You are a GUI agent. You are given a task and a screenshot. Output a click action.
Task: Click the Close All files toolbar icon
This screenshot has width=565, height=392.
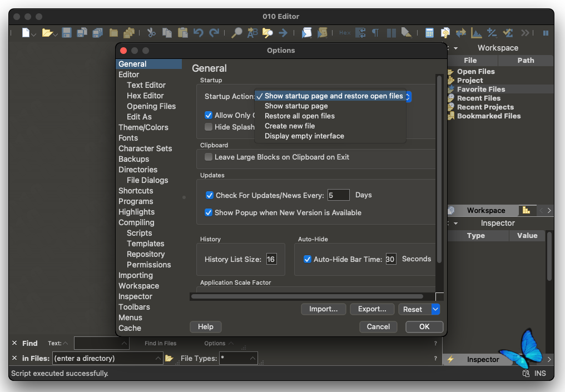(129, 33)
